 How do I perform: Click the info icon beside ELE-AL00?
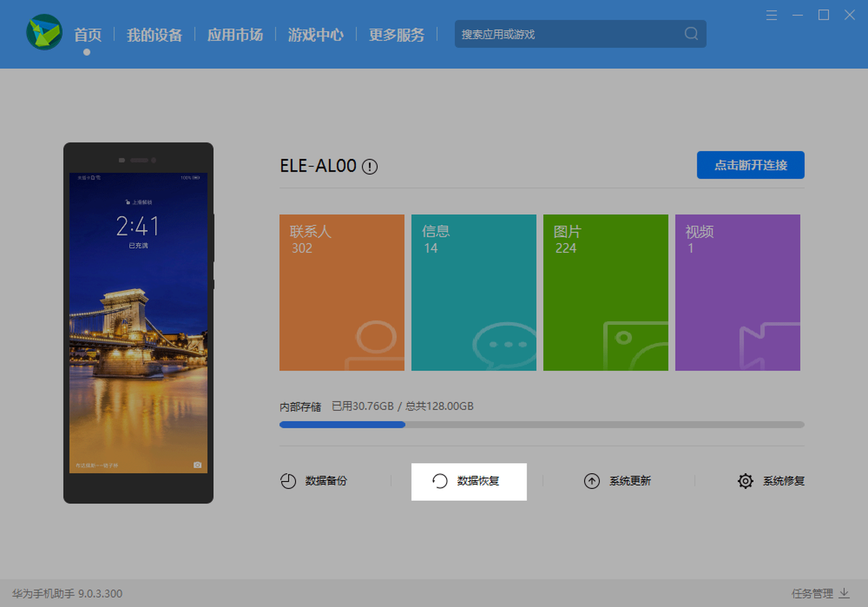point(370,167)
